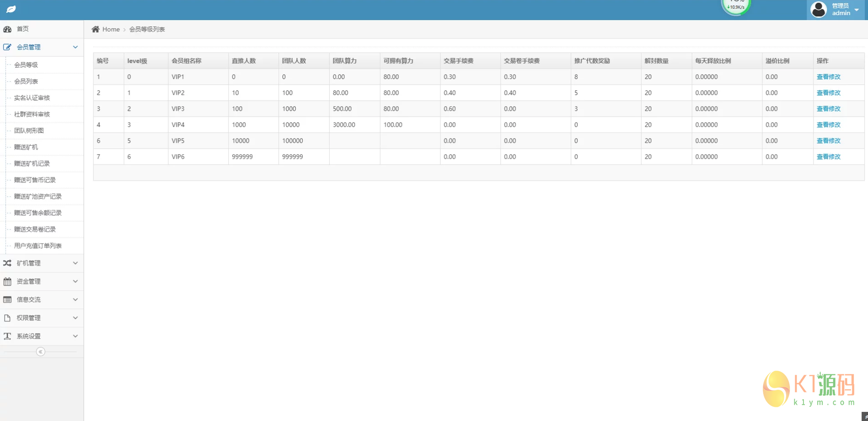Viewport: 868px width, 421px height.
Task: Click the list icon beside 信息交流
Action: tap(7, 300)
